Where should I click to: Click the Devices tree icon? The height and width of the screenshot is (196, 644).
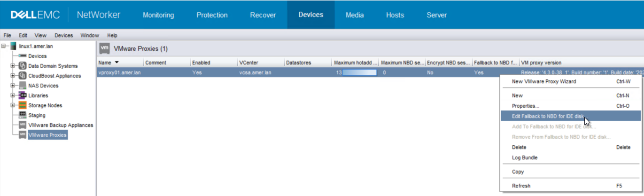22,56
